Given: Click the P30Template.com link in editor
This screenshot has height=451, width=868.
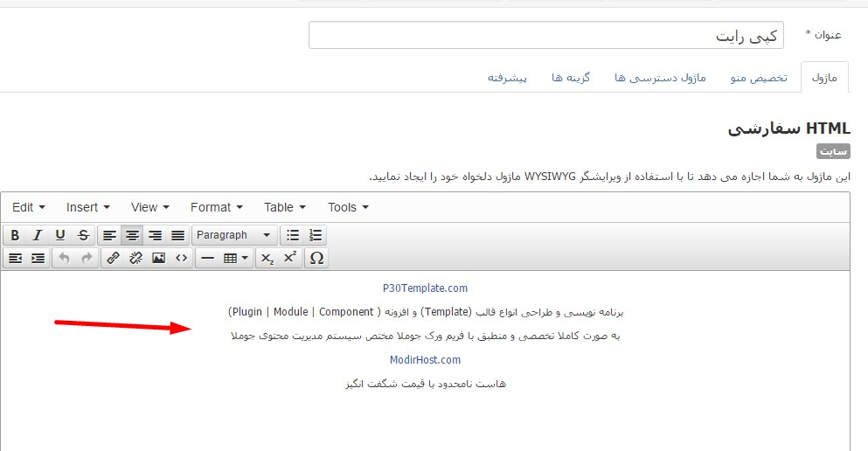Looking at the screenshot, I should [425, 288].
